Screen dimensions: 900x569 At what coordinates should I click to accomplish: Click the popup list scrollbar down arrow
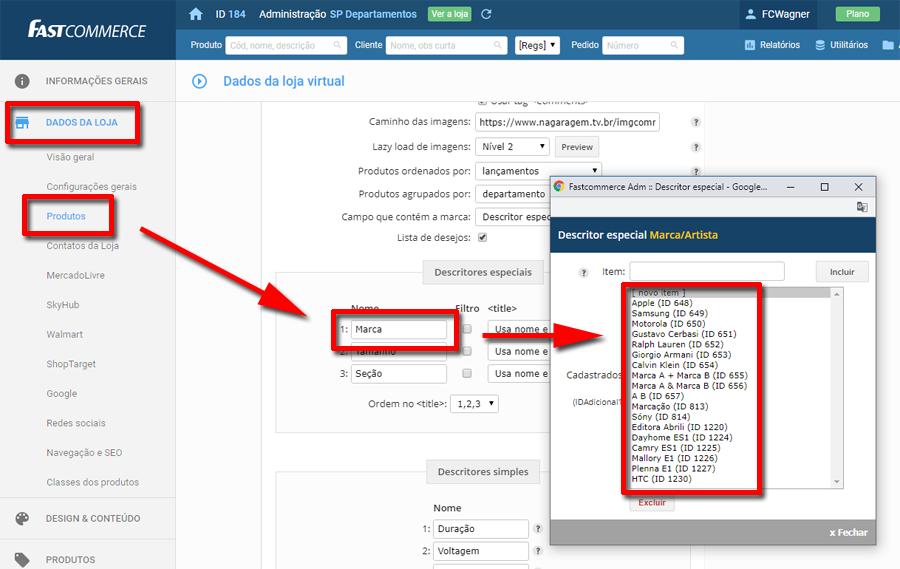click(x=837, y=482)
